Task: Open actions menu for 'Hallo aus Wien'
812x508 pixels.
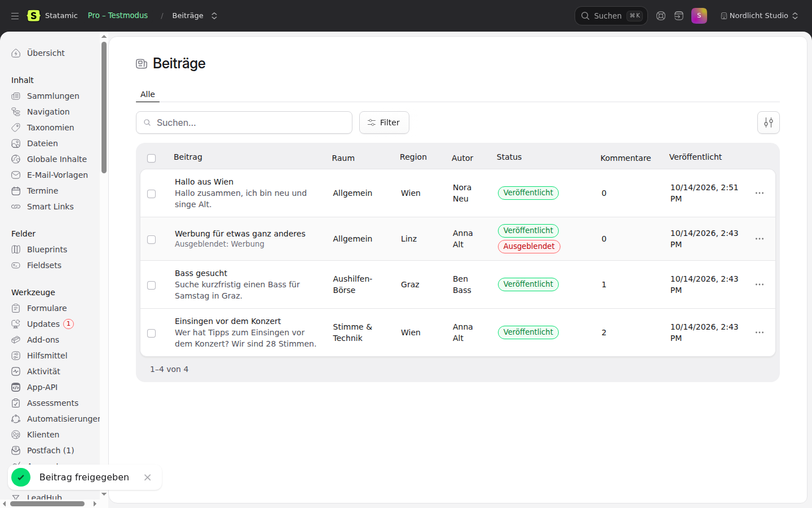Action: pyautogui.click(x=760, y=193)
